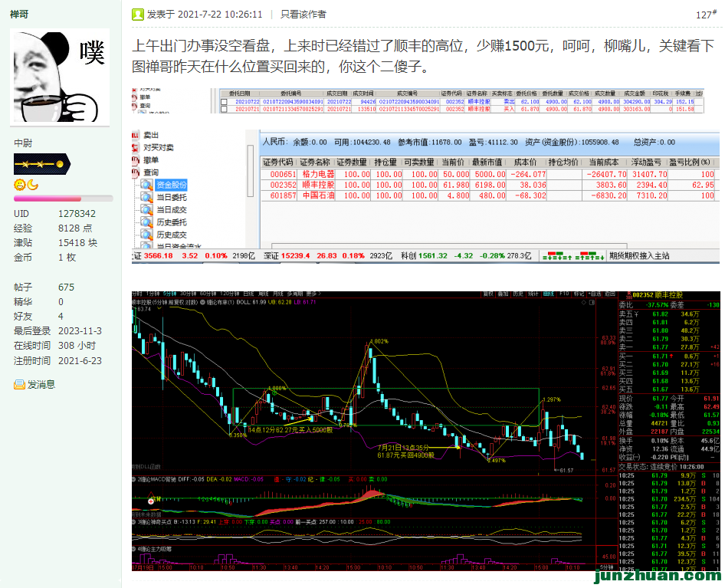Click the square panel icon on the chart's top edge
Viewport: 725px width, 588px height.
click(592, 303)
